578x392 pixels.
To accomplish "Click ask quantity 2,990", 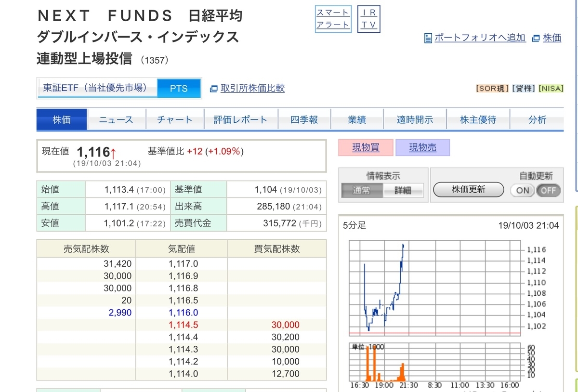I will coord(120,313).
